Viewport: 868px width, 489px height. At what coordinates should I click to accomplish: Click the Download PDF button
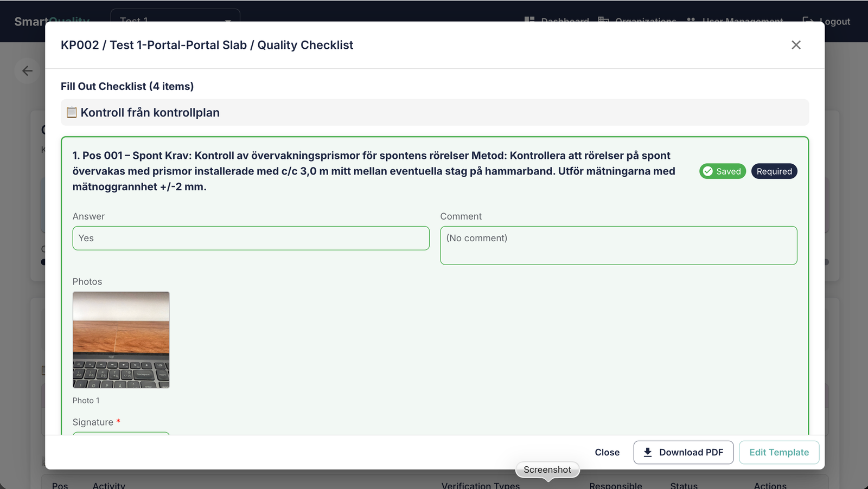pyautogui.click(x=683, y=452)
